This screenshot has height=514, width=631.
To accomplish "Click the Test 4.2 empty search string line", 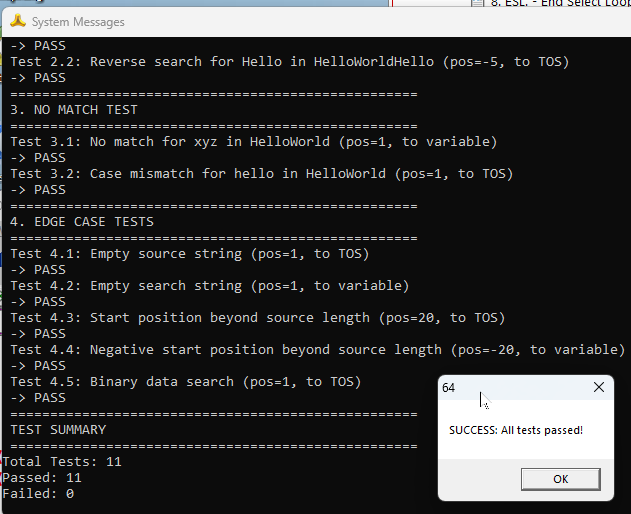I will click(x=209, y=286).
